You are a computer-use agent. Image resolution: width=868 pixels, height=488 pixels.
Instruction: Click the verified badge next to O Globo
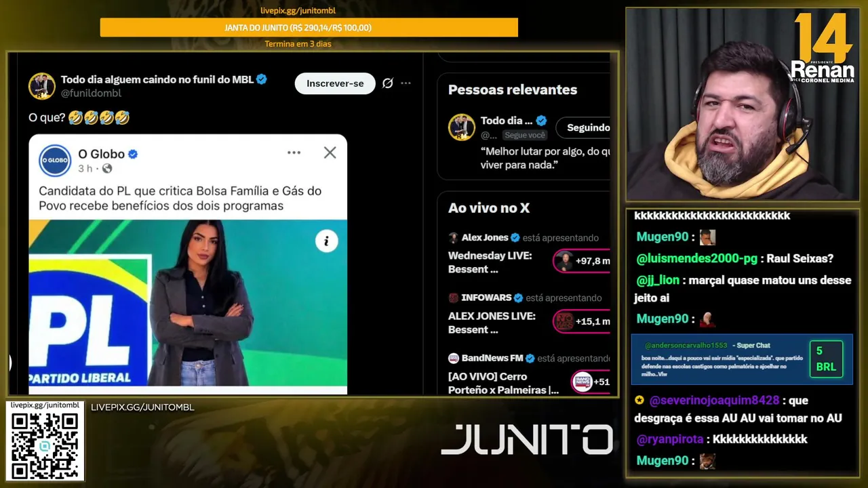(x=133, y=154)
